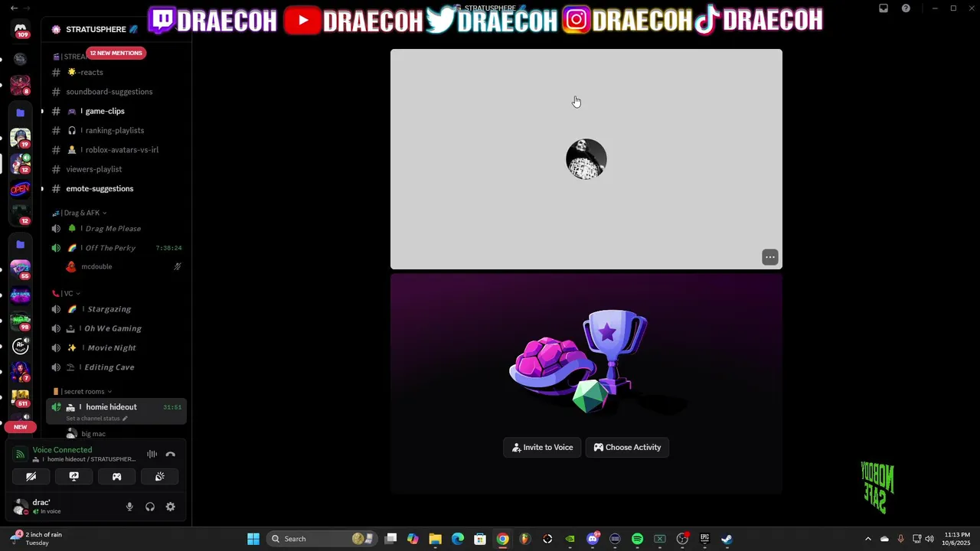Show hidden system tray icons
Screen dimensions: 980x551
tap(867, 539)
